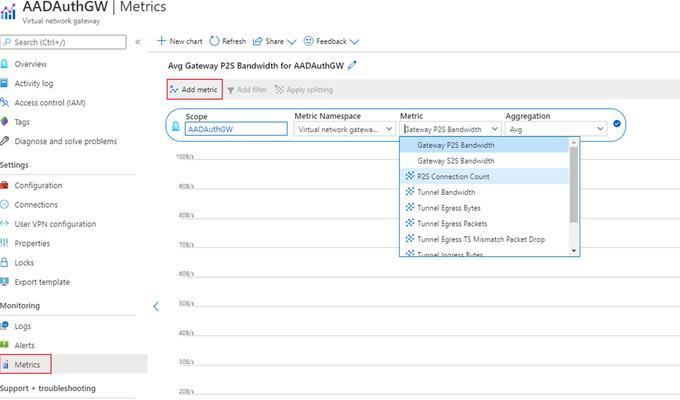Click the Feedback smiley icon

[x=308, y=41]
